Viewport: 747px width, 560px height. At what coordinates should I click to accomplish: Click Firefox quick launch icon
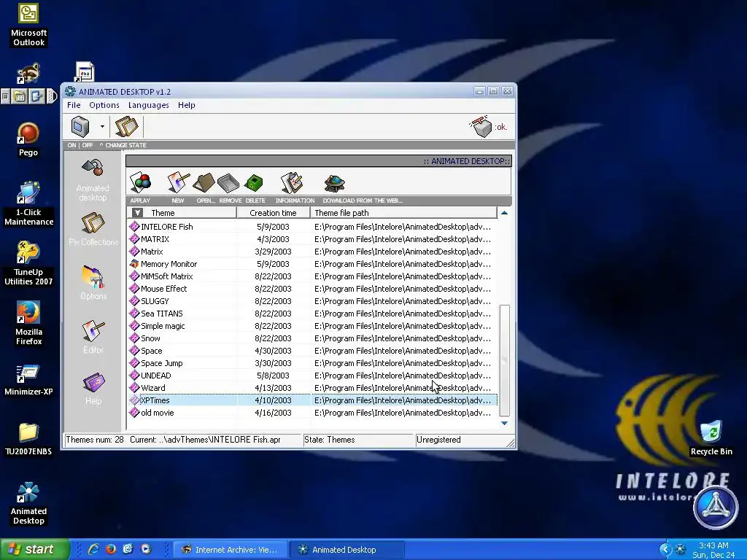pos(111,549)
